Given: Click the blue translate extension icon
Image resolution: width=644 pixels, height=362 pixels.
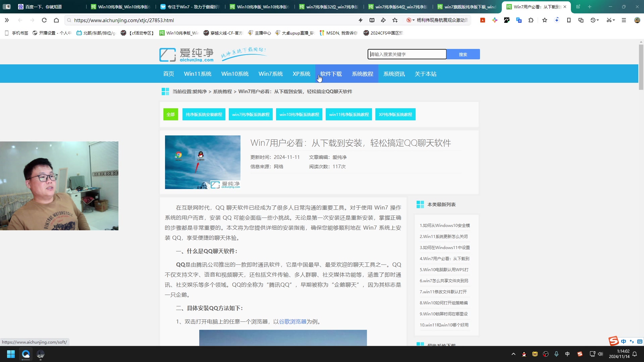Looking at the screenshot, I should click(x=519, y=20).
